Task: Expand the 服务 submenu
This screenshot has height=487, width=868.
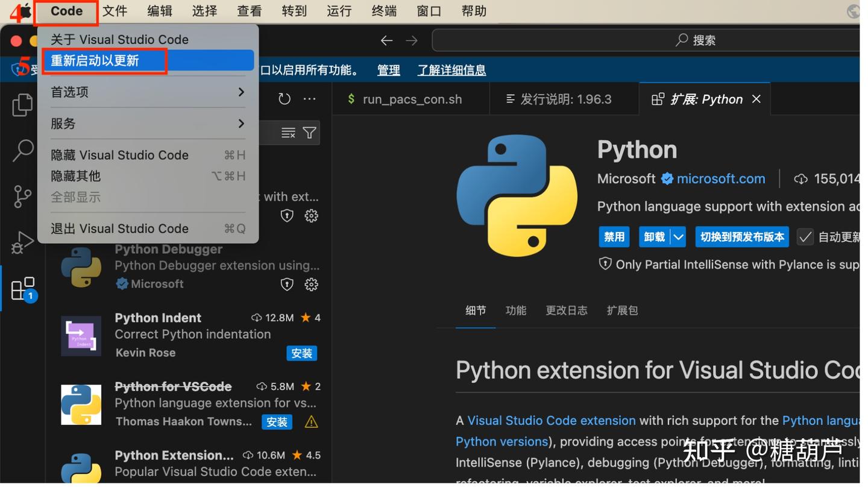Action: (147, 124)
